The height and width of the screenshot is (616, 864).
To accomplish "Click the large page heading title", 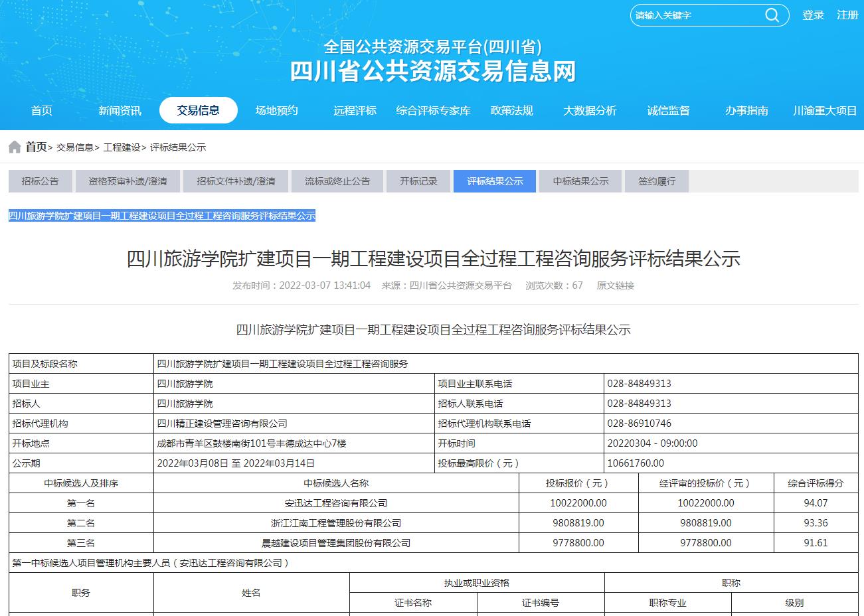I will (x=434, y=258).
